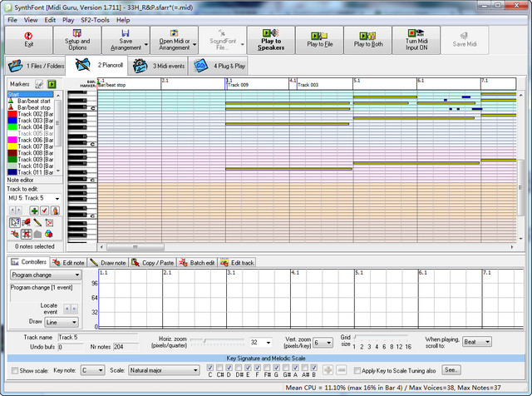Click the green plus icon in Note editor
Screen dimensions: 532x396
[34, 211]
